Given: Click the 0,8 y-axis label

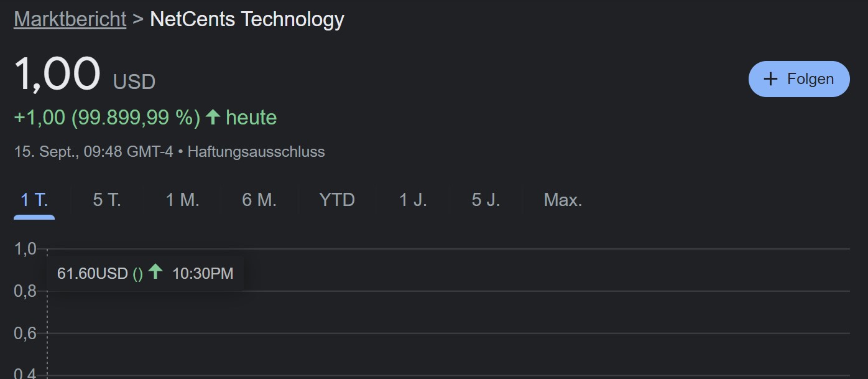Looking at the screenshot, I should (25, 291).
